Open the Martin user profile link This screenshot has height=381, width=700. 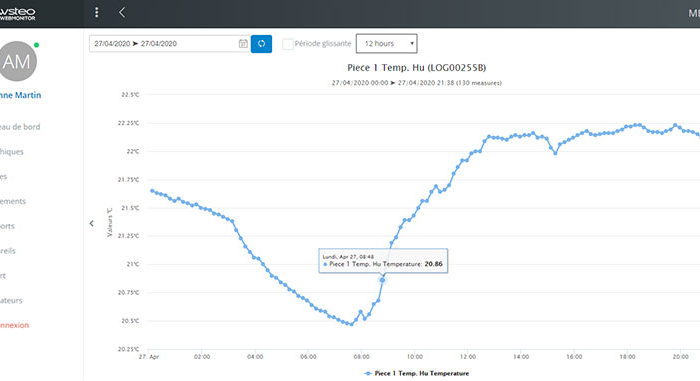tap(20, 95)
